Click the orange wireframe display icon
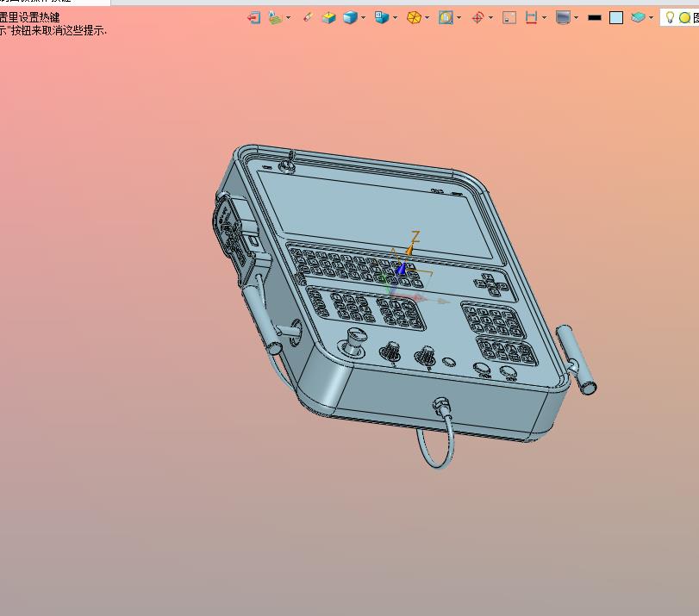This screenshot has width=699, height=616. (415, 17)
